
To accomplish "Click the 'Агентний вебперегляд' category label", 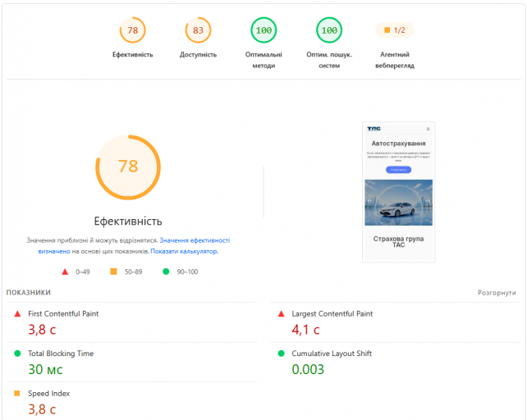I will (x=395, y=60).
